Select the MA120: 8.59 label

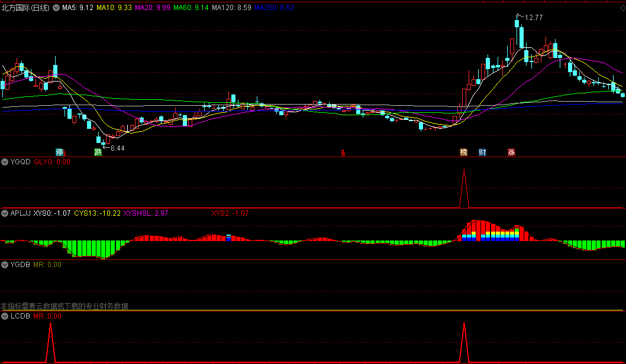231,8
